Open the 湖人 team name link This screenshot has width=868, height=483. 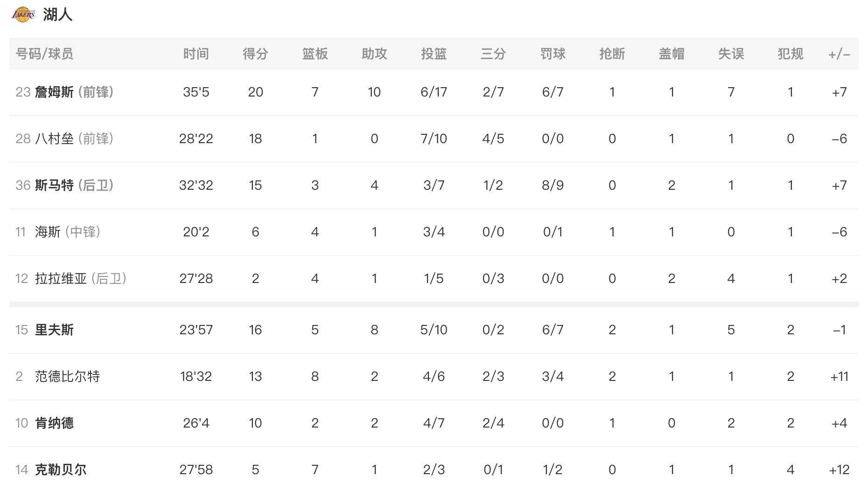coord(58,14)
